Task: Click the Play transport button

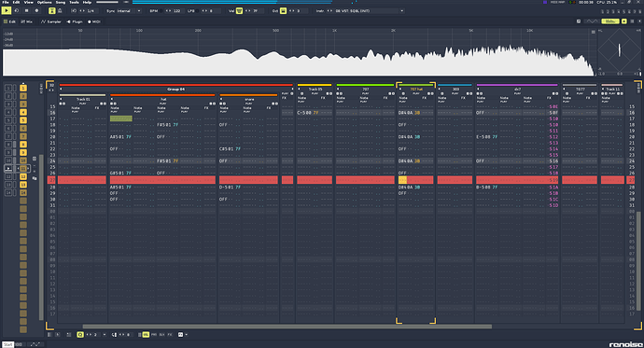Action: coord(7,10)
